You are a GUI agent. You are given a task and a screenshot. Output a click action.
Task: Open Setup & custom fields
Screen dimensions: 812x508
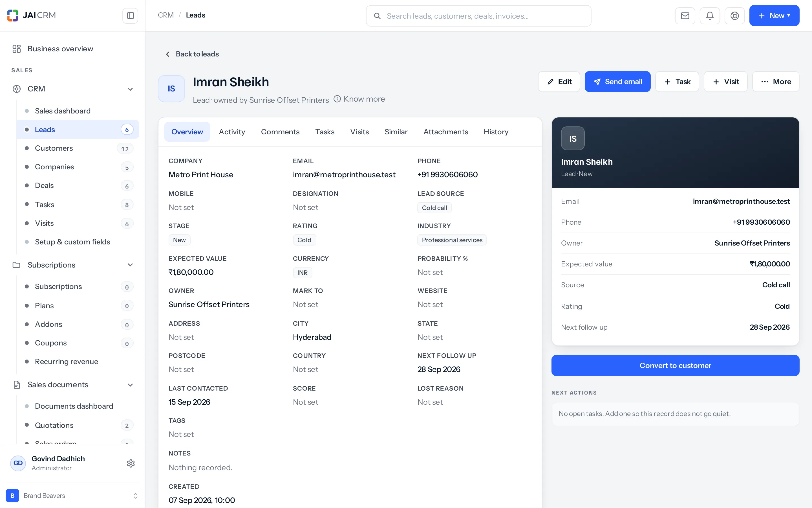click(78, 242)
